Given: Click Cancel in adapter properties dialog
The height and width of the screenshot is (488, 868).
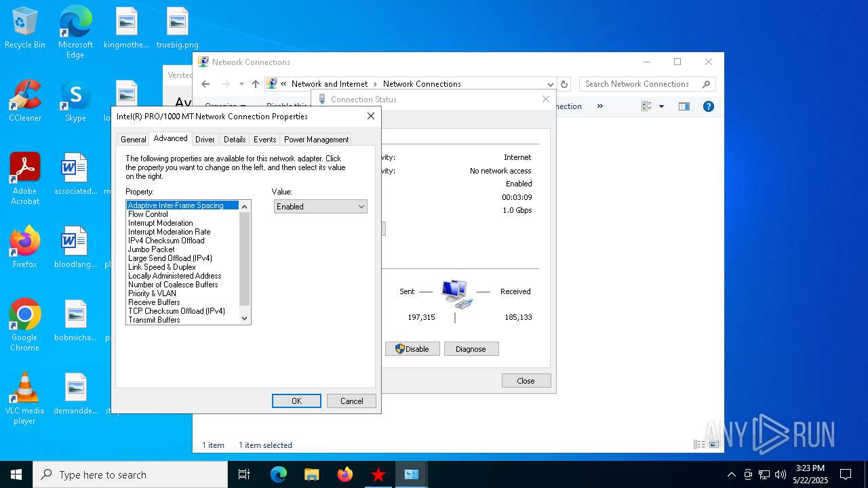Looking at the screenshot, I should click(x=351, y=401).
